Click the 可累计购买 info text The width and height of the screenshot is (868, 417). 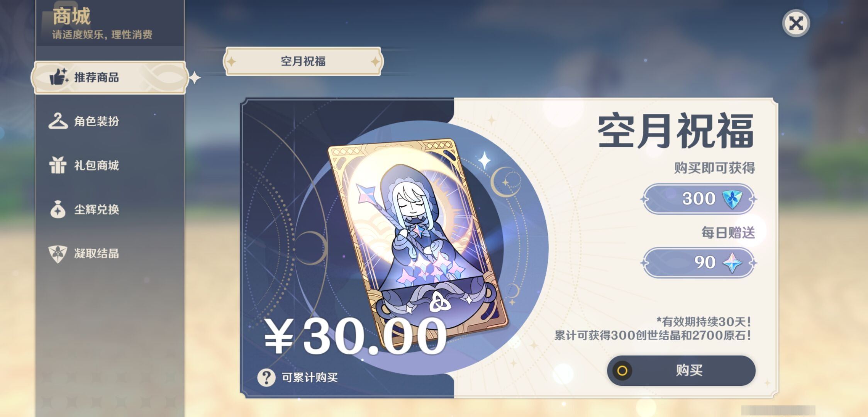coord(310,377)
